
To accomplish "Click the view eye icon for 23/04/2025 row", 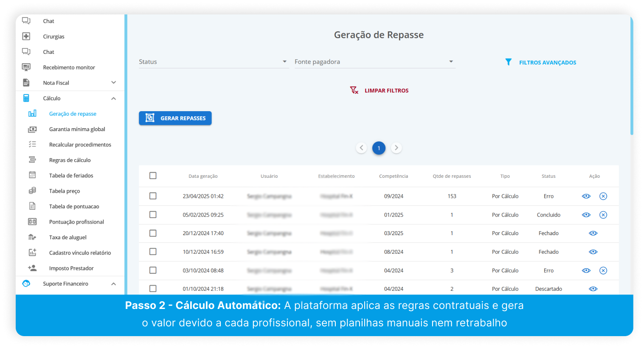I will pyautogui.click(x=586, y=196).
